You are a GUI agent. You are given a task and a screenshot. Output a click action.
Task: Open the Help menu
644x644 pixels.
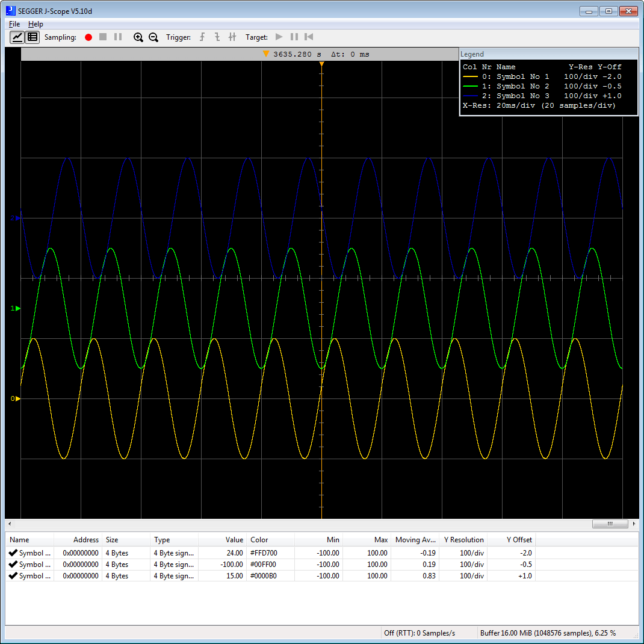[36, 24]
